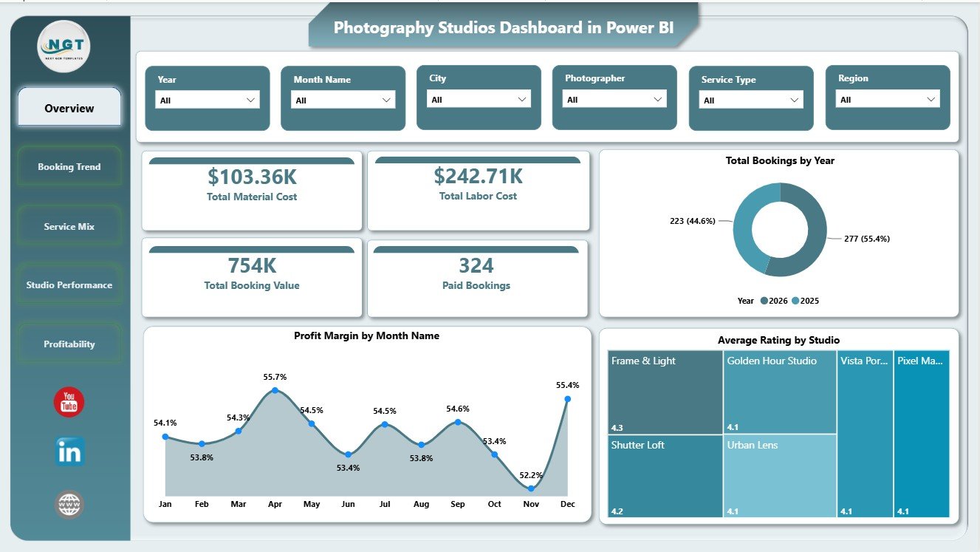Click the December 55.4% data point
This screenshot has height=552, width=980.
(x=567, y=399)
